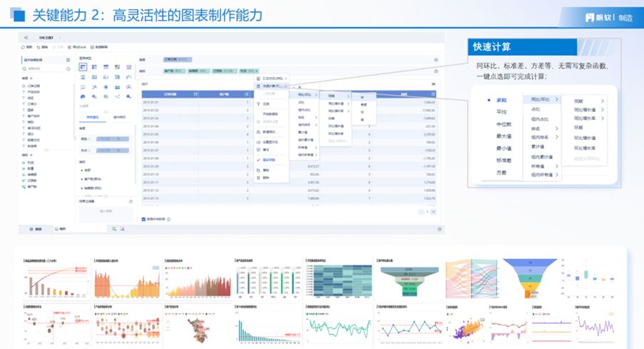Switch to the 组件样式 tab
Viewport: 644px width, 349px height.
pyautogui.click(x=120, y=117)
